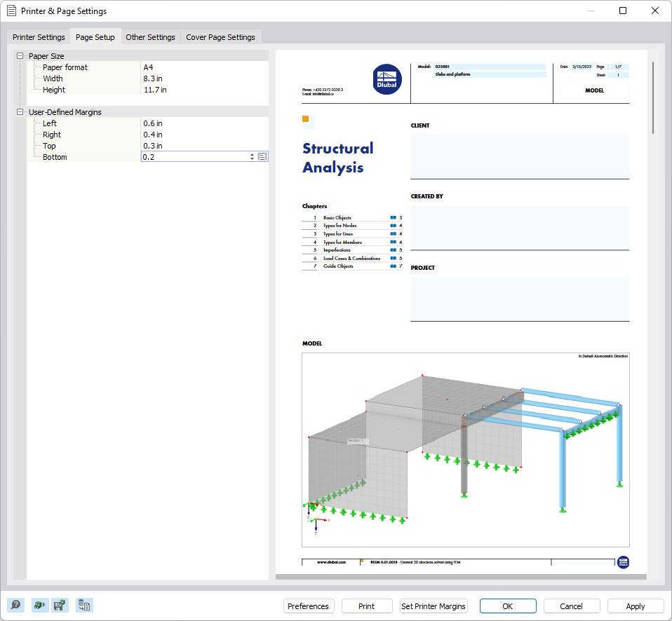Viewport: 672px width, 621px height.
Task: Click the Dlubal logo in preview footer
Action: pyautogui.click(x=623, y=562)
